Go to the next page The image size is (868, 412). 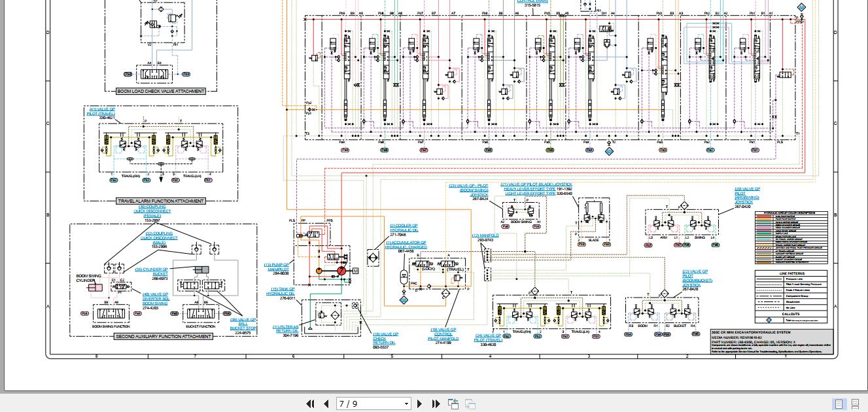pyautogui.click(x=420, y=404)
